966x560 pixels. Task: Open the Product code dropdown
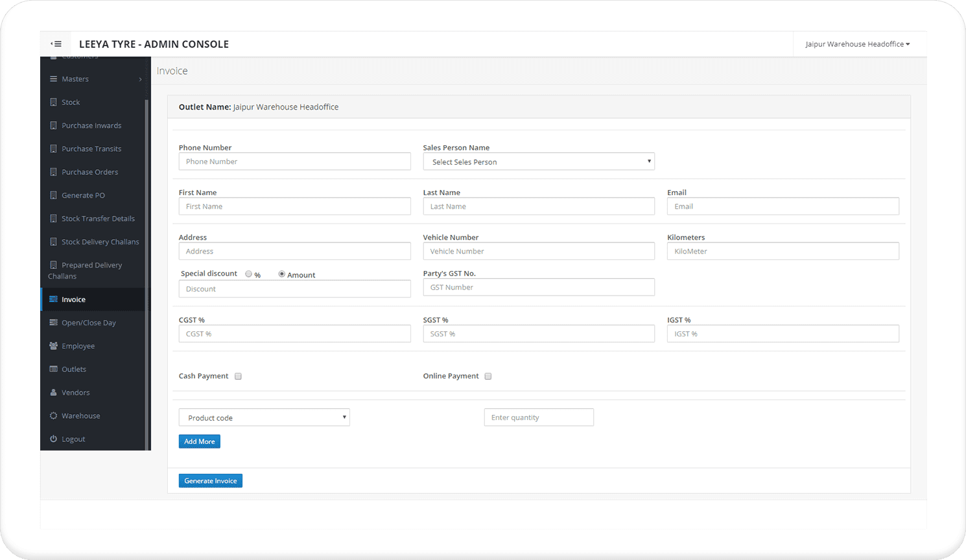[x=265, y=417]
